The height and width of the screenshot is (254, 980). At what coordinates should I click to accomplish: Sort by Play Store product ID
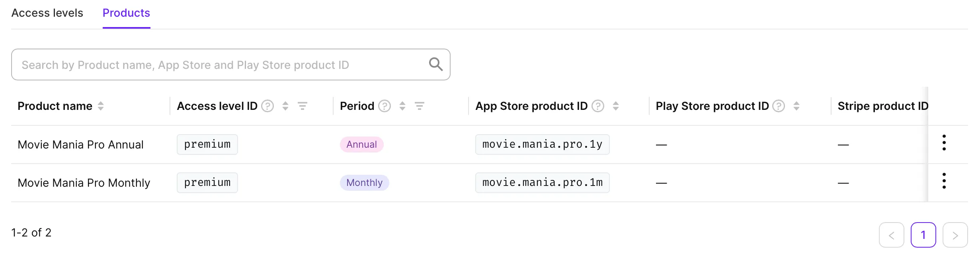(x=796, y=106)
